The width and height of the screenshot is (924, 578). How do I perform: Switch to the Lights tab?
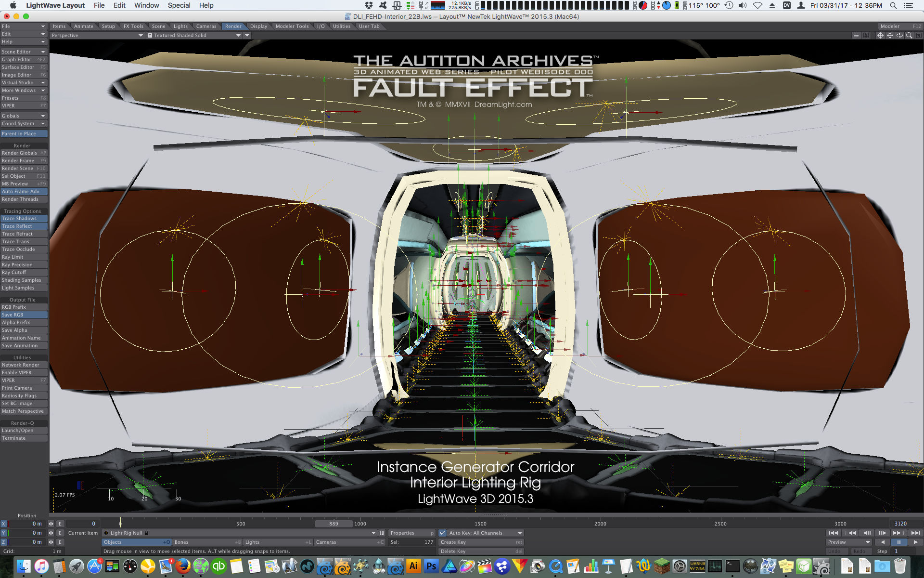pyautogui.click(x=180, y=26)
